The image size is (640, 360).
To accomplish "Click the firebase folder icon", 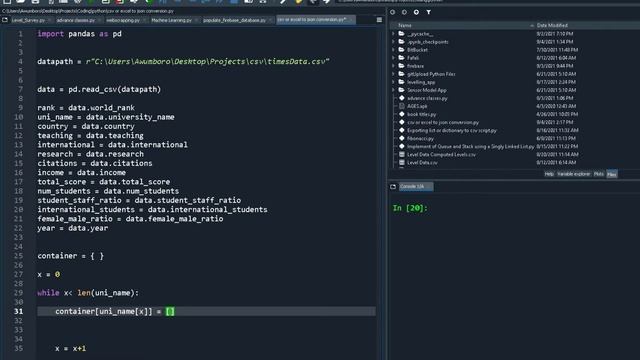I will [x=402, y=66].
